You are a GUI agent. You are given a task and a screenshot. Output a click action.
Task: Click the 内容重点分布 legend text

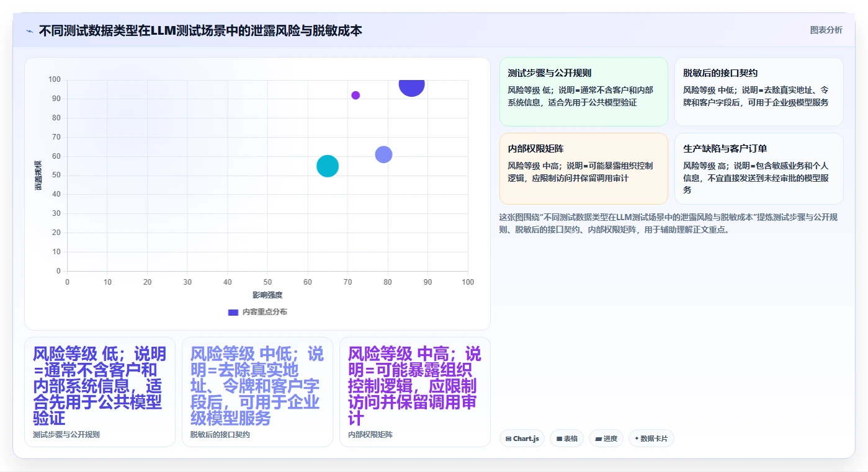[x=265, y=312]
